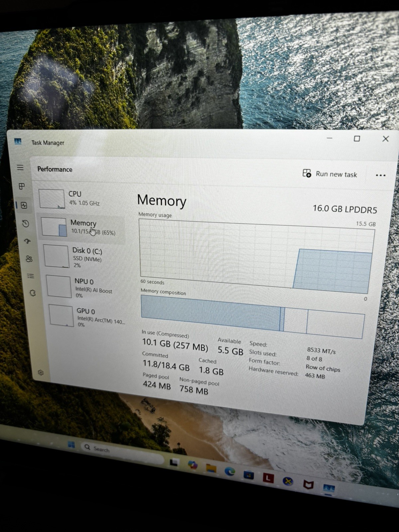The height and width of the screenshot is (532, 399).
Task: Open Task View from the taskbar
Action: point(174,462)
